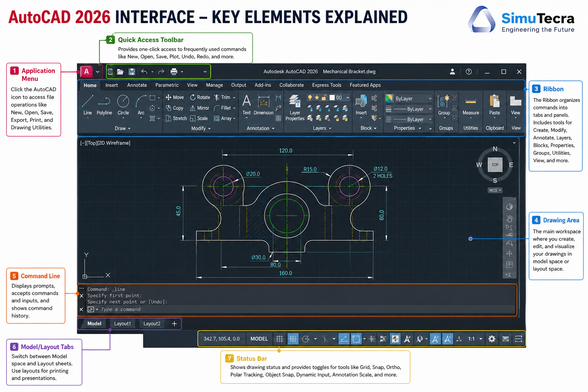This screenshot has height=392, width=588.
Task: Open the annotation scale 1:1 dropdown
Action: pyautogui.click(x=475, y=339)
